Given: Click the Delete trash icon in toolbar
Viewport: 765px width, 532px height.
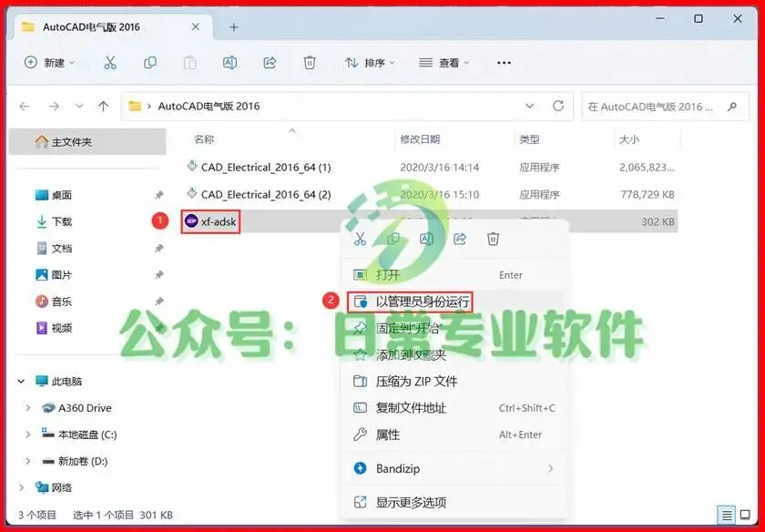Looking at the screenshot, I should 310,63.
